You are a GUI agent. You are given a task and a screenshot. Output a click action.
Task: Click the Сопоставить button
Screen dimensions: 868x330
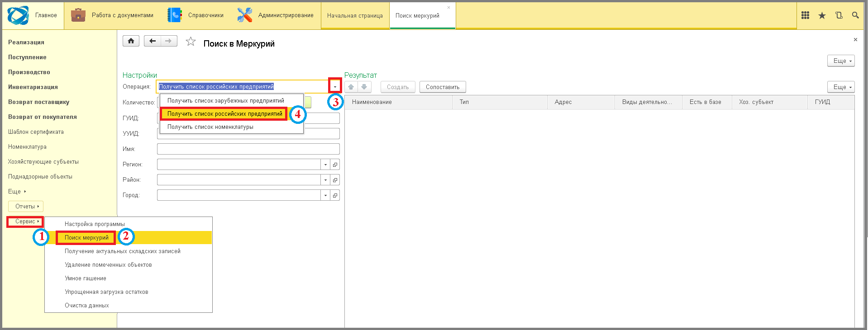point(443,87)
